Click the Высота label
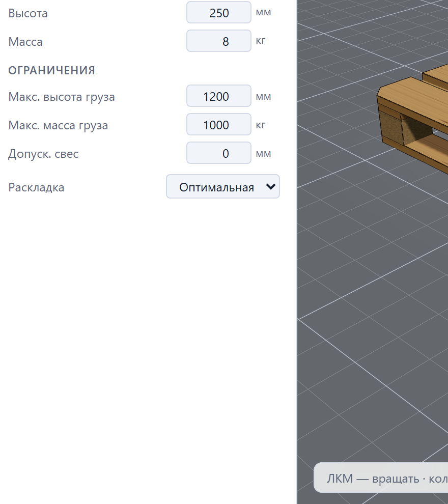 (x=28, y=13)
